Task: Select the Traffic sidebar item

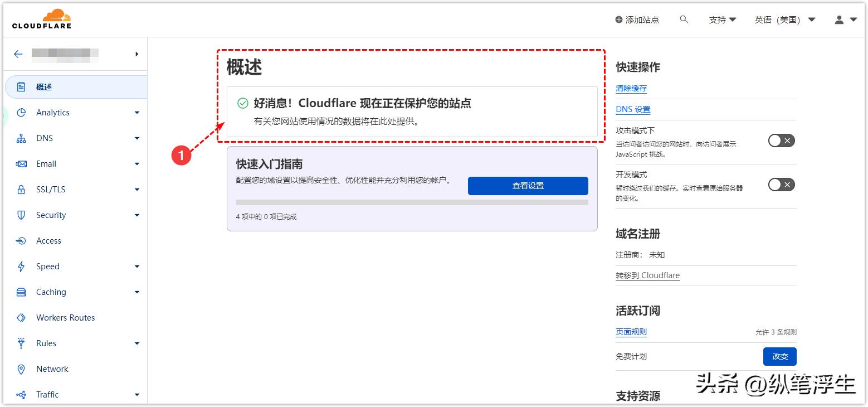Action: point(47,394)
